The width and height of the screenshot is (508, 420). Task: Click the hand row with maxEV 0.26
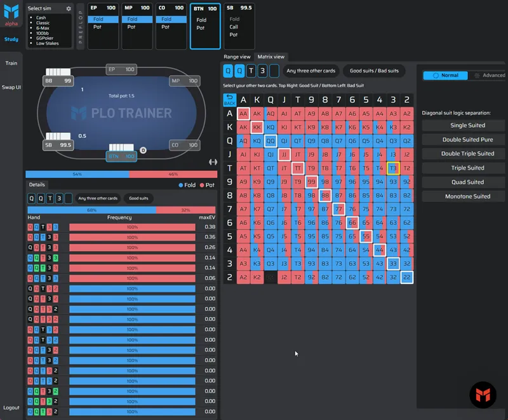pyautogui.click(x=121, y=248)
